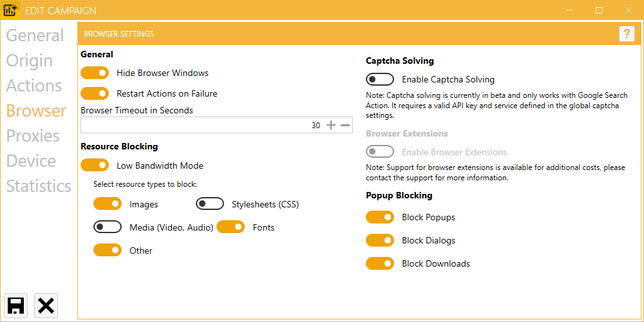This screenshot has height=322, width=644.
Task: Enable Stylesheets (CSS) blocking
Action: pyautogui.click(x=210, y=204)
